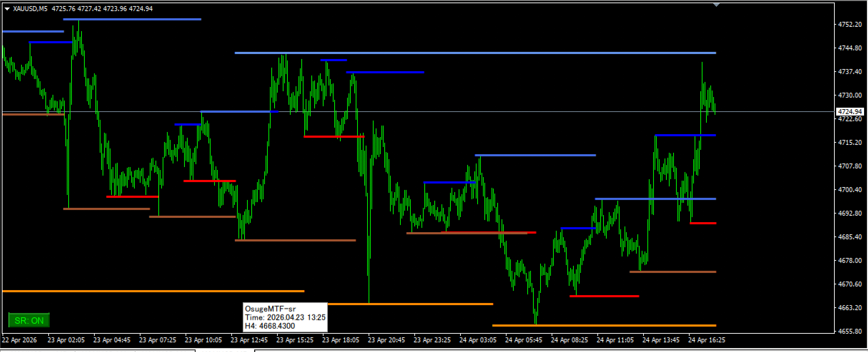Click the 22 Apr 2026 date label
Viewport: 868px width, 352px height.
pos(19,340)
